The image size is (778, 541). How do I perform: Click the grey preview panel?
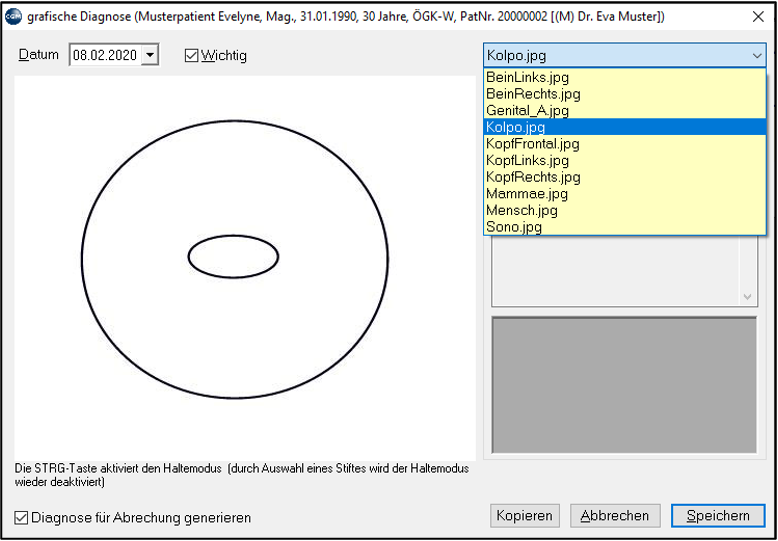click(x=624, y=385)
